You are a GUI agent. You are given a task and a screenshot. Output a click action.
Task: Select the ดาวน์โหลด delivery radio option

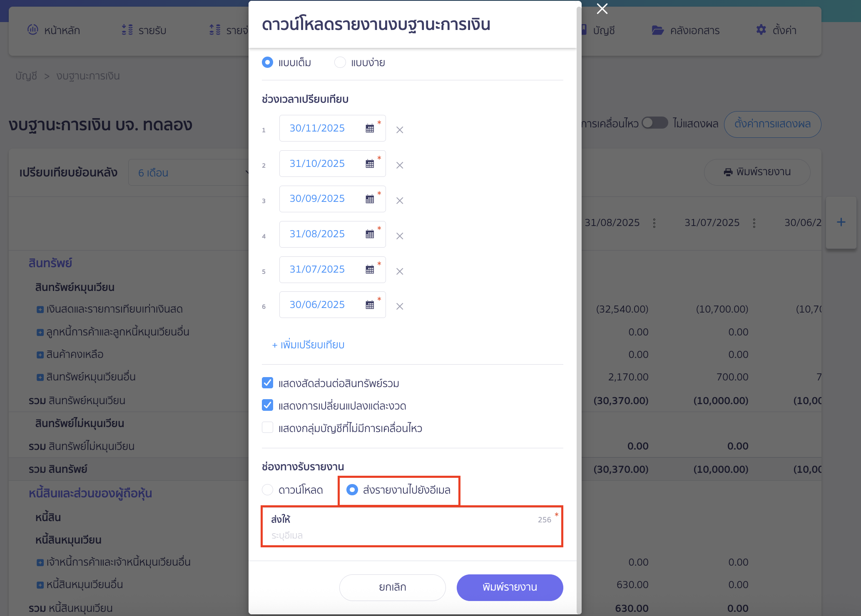(x=268, y=490)
